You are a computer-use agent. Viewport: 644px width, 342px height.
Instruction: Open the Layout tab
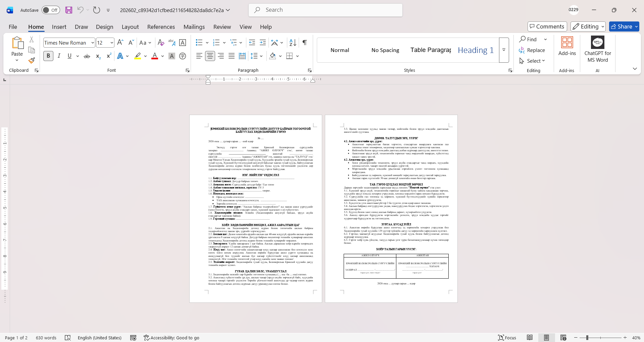(x=130, y=27)
